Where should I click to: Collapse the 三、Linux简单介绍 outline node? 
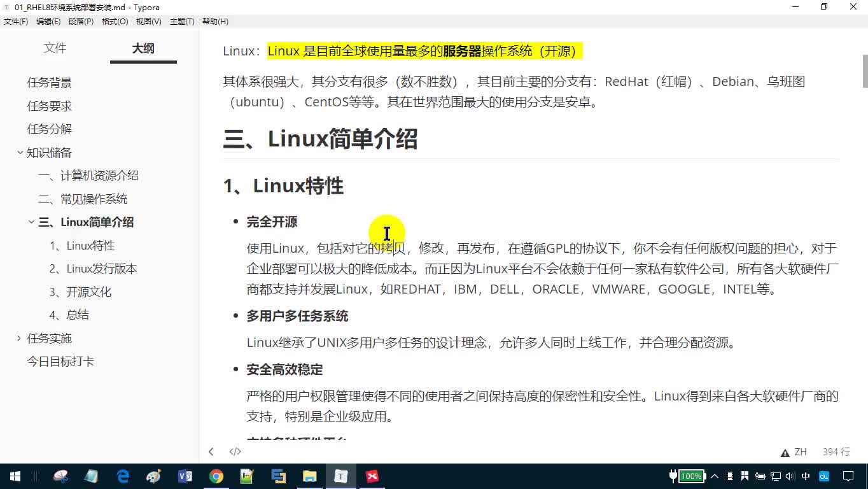click(31, 222)
